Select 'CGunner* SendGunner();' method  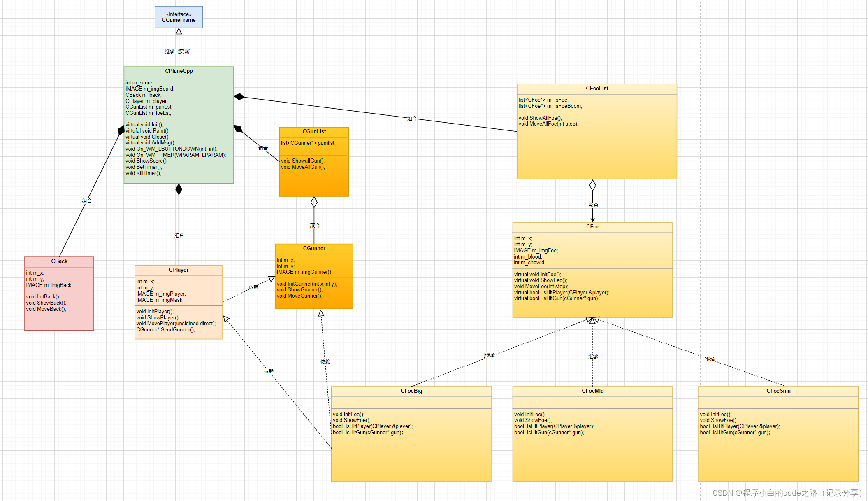coord(166,329)
